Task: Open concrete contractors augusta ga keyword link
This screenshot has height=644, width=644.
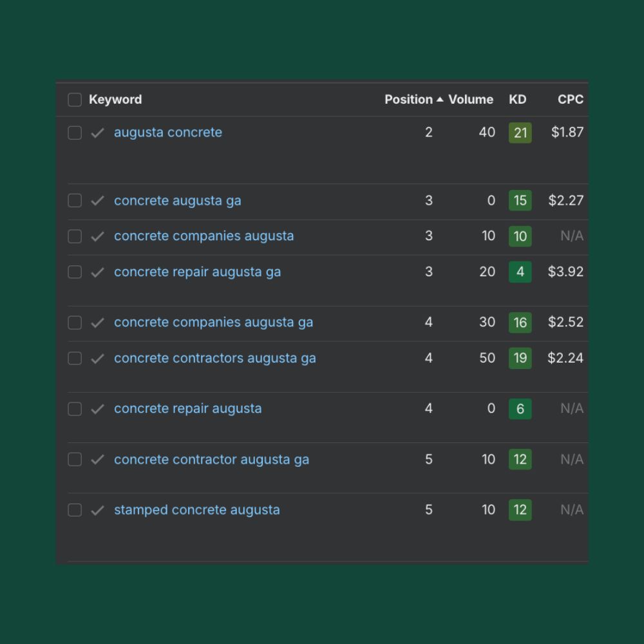Action: click(x=215, y=359)
